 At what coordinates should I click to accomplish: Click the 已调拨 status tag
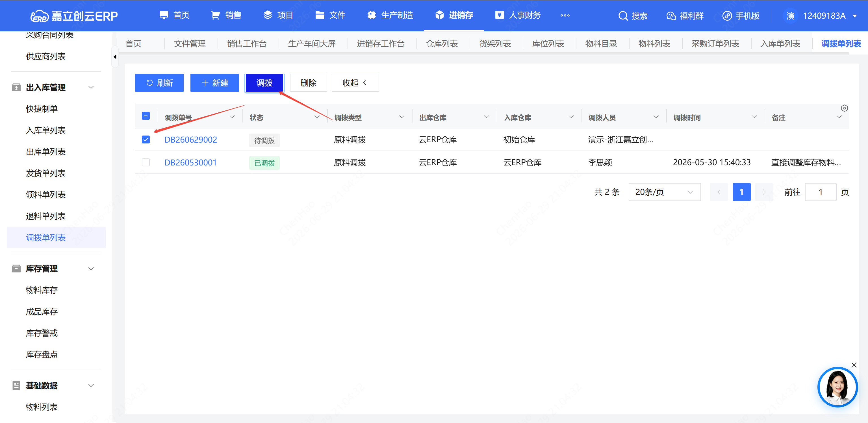tap(264, 163)
